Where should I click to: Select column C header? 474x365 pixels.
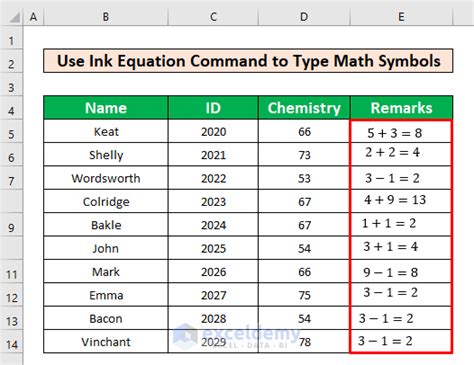pos(213,17)
